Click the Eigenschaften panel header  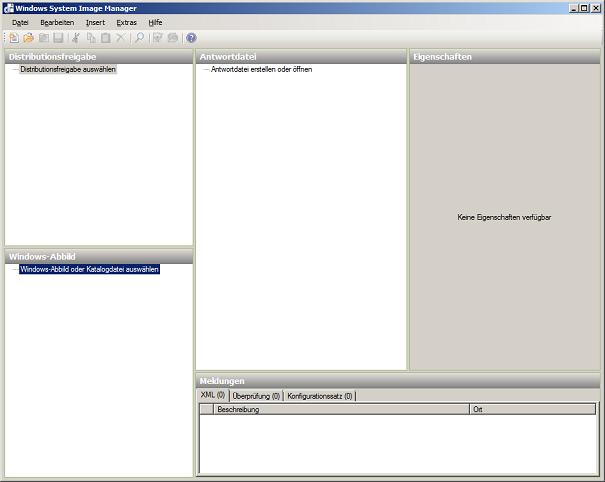click(x=505, y=57)
